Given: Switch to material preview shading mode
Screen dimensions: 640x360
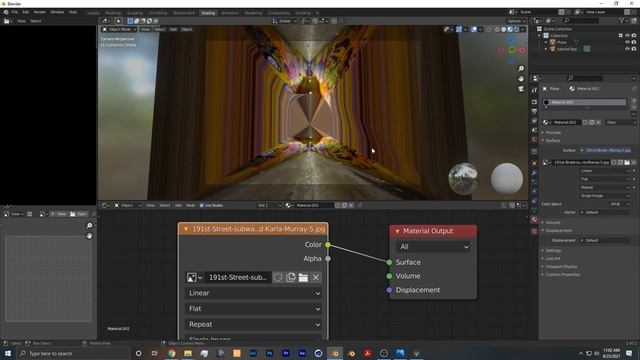Looking at the screenshot, I should click(x=510, y=29).
